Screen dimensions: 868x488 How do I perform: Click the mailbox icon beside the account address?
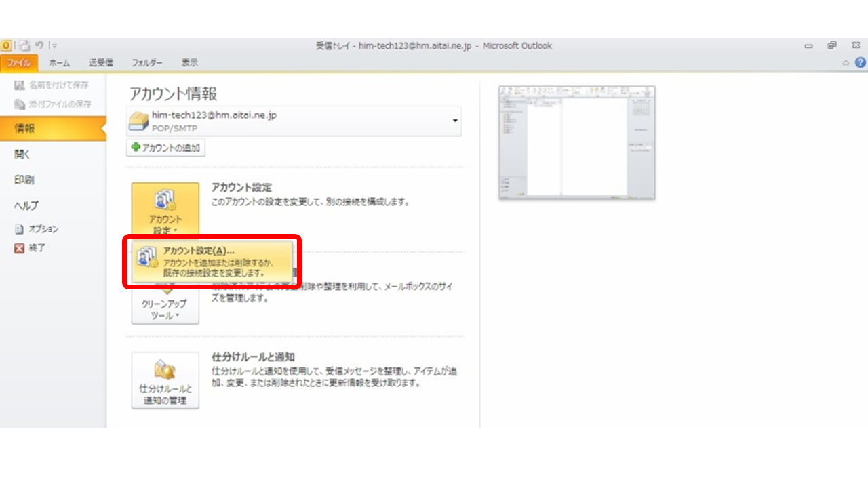[139, 121]
